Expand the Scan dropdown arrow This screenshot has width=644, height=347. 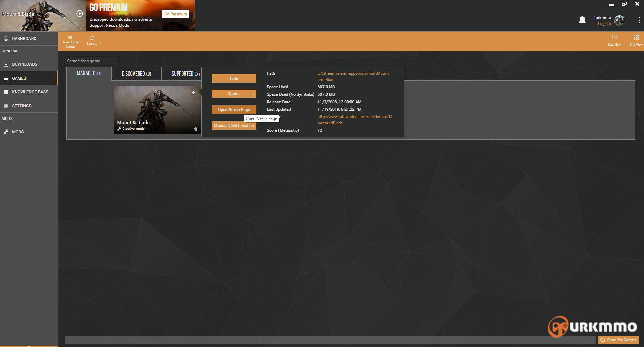coord(100,42)
